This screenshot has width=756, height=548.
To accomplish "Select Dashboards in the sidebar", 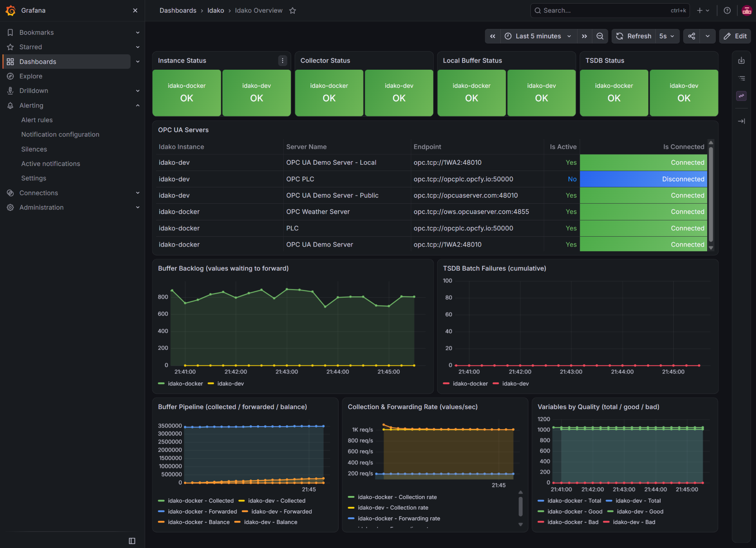I will pos(67,62).
